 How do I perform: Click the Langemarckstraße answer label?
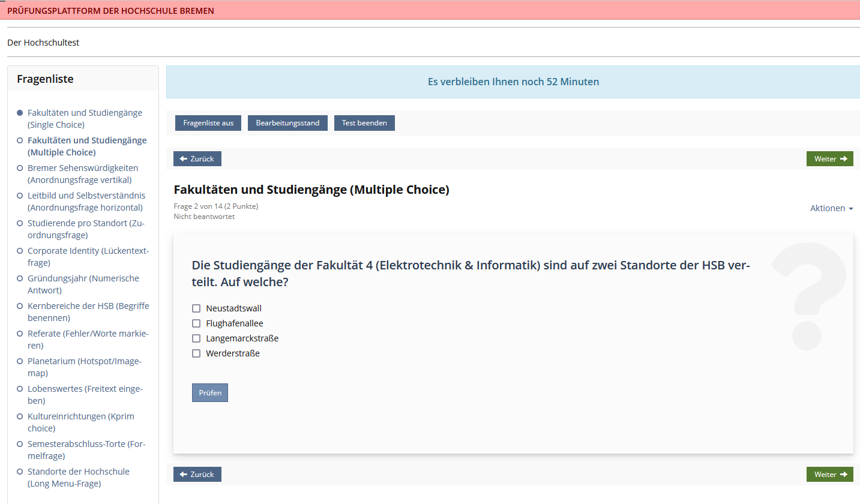(x=242, y=338)
